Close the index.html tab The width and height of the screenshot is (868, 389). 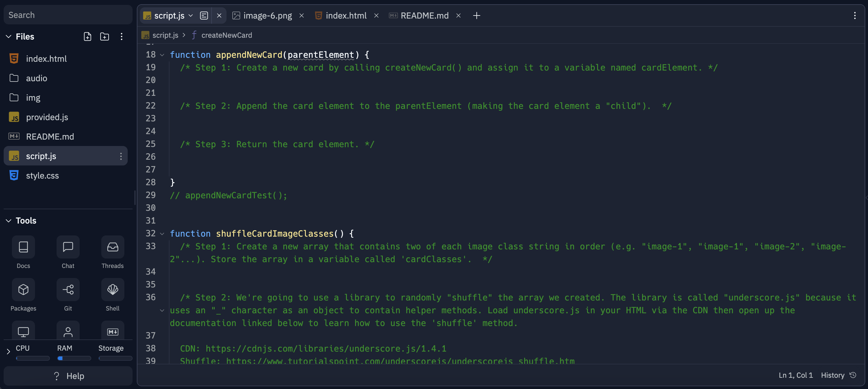pos(376,16)
